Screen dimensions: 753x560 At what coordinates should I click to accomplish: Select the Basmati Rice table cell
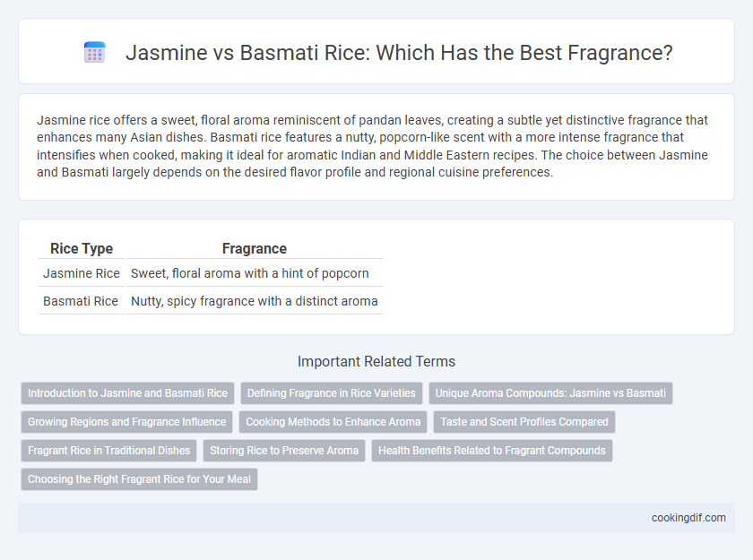(x=82, y=301)
